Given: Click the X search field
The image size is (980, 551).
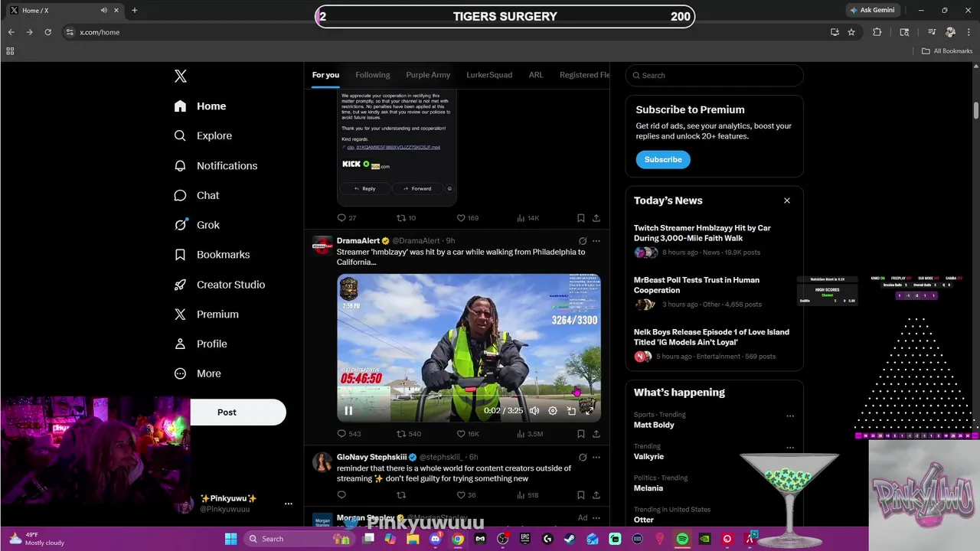Looking at the screenshot, I should click(x=714, y=75).
